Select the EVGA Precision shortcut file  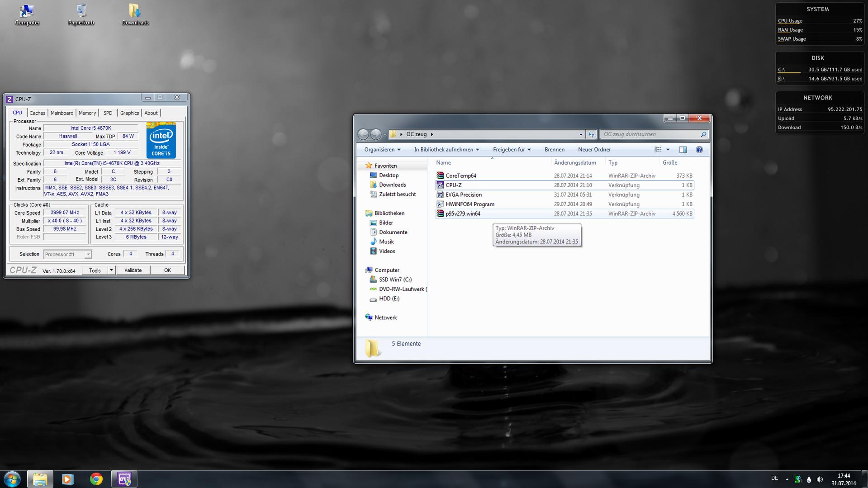point(564,194)
